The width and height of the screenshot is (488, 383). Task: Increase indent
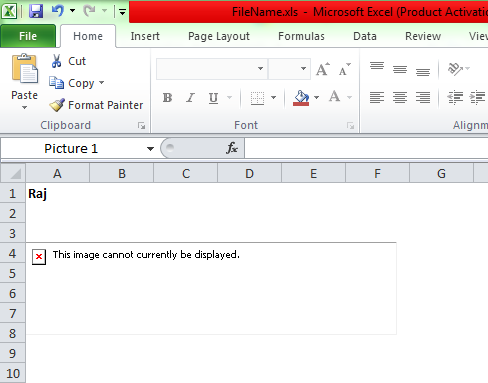tap(477, 97)
